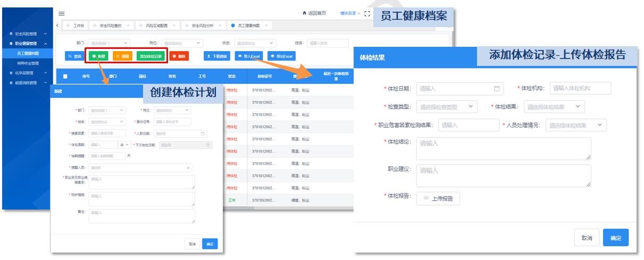Click the calendar icon in 入职日期 field

coord(203,133)
